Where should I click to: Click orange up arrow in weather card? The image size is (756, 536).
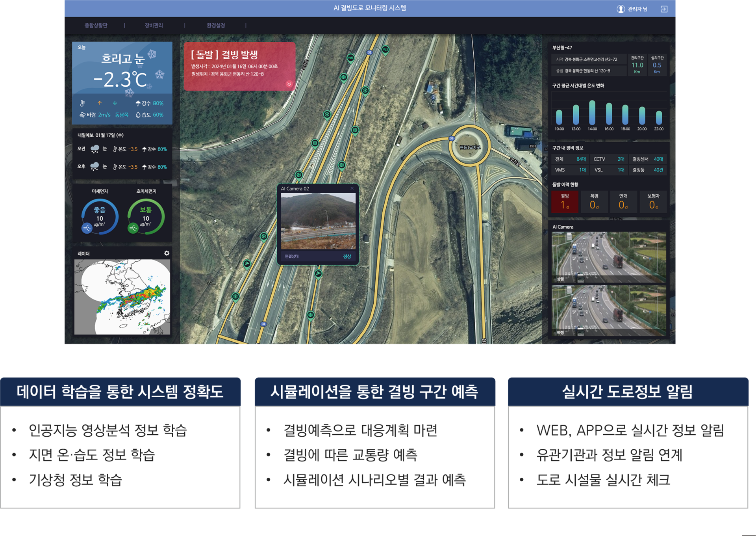coord(100,103)
